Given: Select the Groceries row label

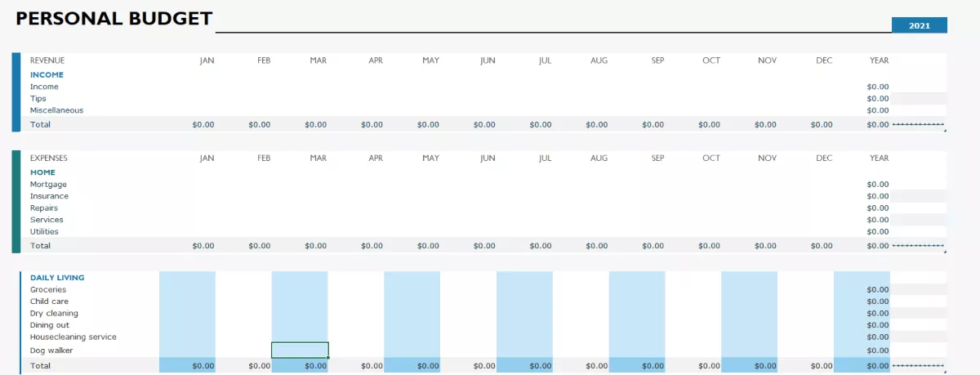Looking at the screenshot, I should [48, 290].
